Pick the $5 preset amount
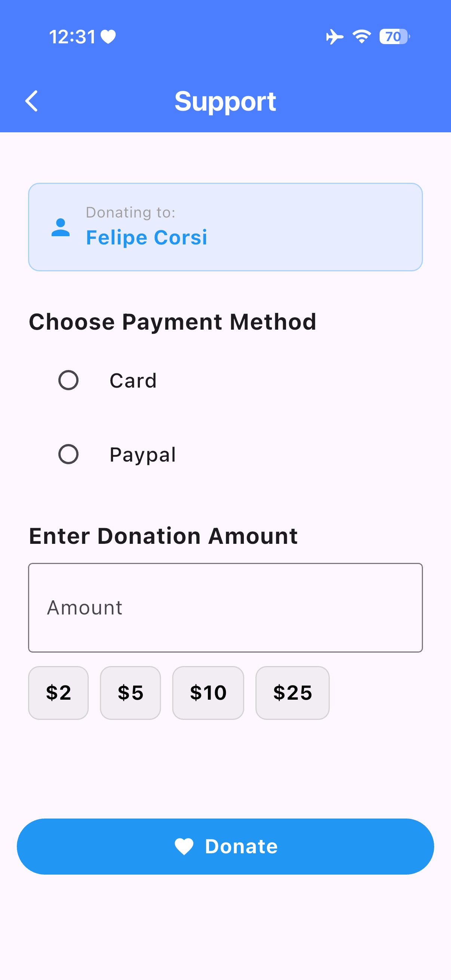 tap(130, 693)
